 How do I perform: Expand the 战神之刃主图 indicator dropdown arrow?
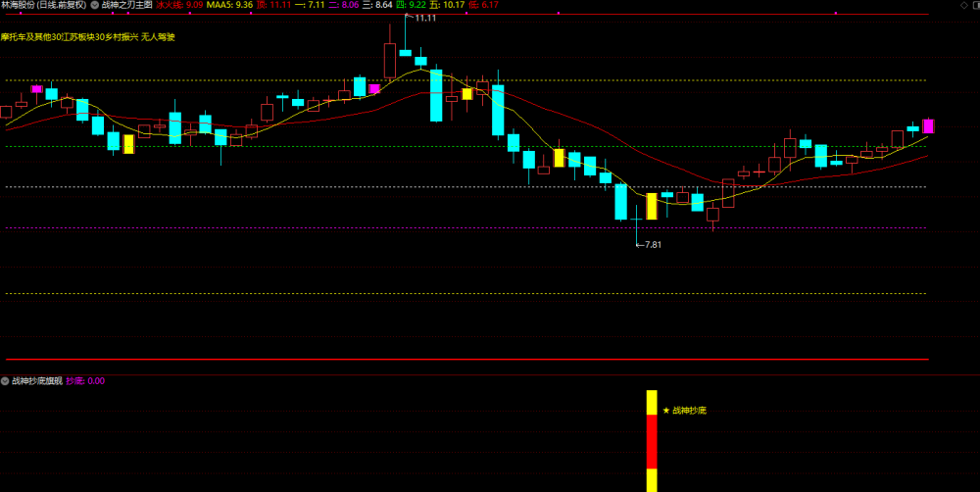tap(94, 4)
